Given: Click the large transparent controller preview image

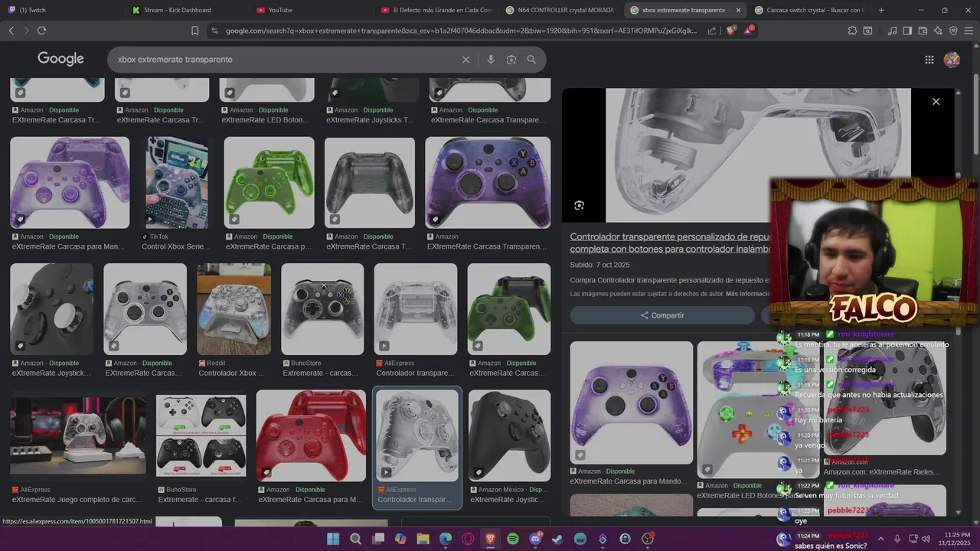Looking at the screenshot, I should [x=758, y=155].
